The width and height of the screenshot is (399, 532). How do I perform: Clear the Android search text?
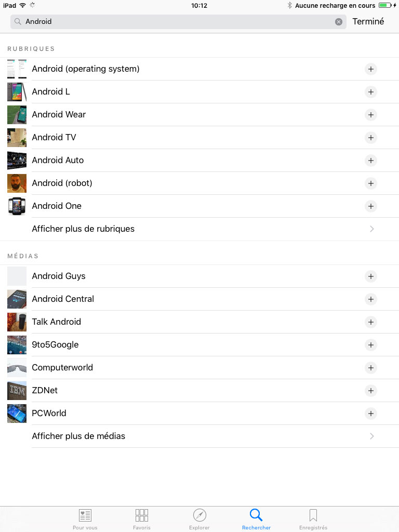[339, 22]
